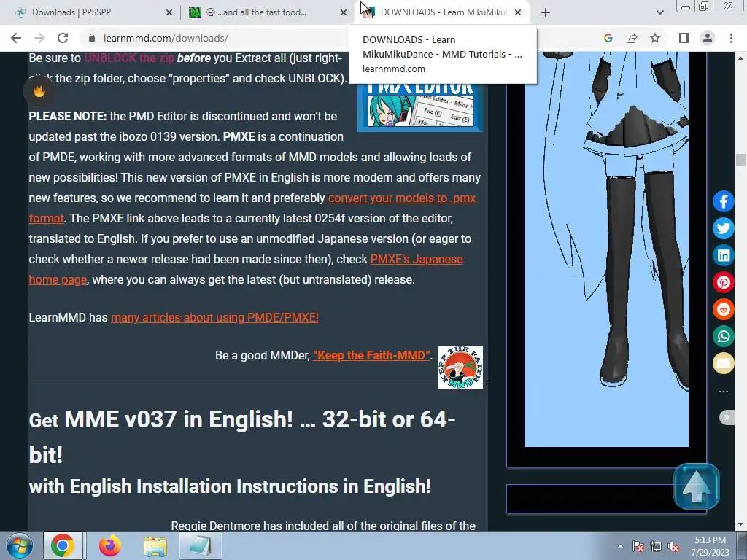747x560 pixels.
Task: Click the Chrome taskbar icon
Action: click(x=63, y=545)
